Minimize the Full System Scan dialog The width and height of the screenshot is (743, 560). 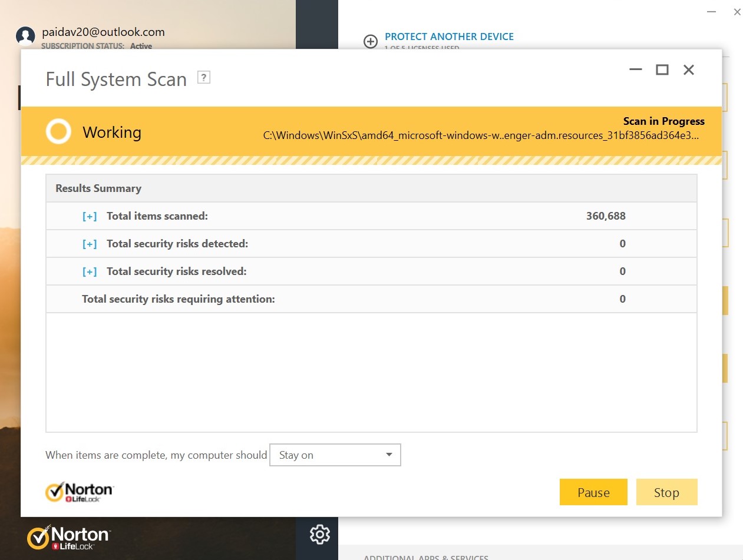click(636, 69)
